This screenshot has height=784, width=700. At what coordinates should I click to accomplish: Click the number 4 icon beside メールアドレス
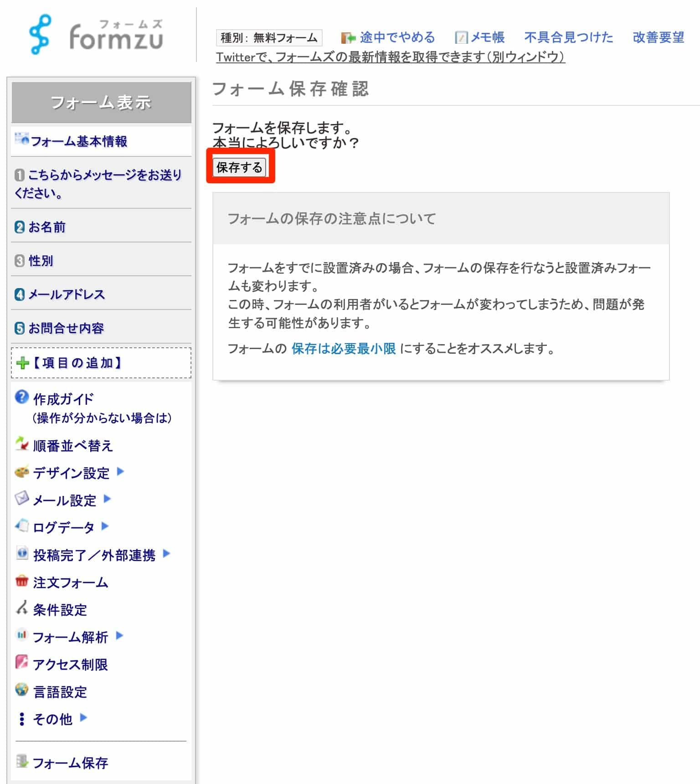tap(20, 294)
